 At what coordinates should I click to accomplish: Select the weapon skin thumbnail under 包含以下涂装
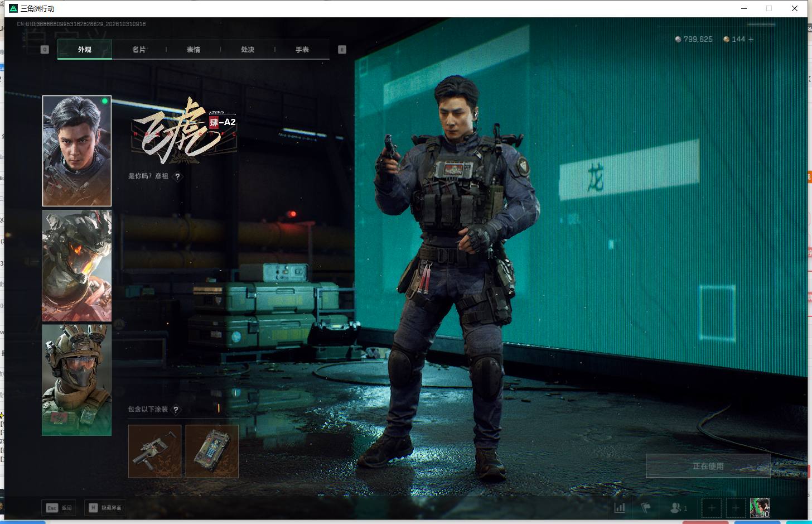[155, 451]
